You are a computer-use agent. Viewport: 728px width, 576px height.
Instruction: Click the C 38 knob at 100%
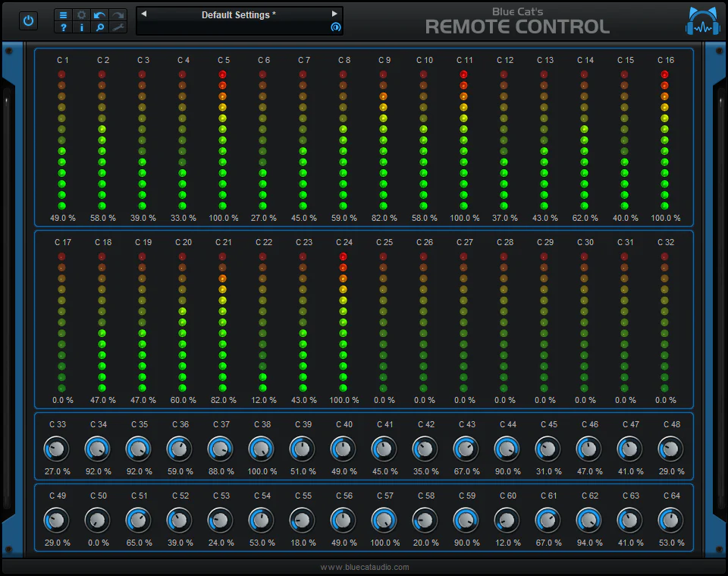[x=262, y=449]
